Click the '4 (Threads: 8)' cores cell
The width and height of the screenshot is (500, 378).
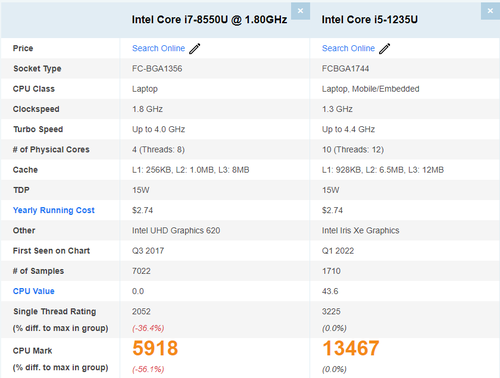pos(158,150)
